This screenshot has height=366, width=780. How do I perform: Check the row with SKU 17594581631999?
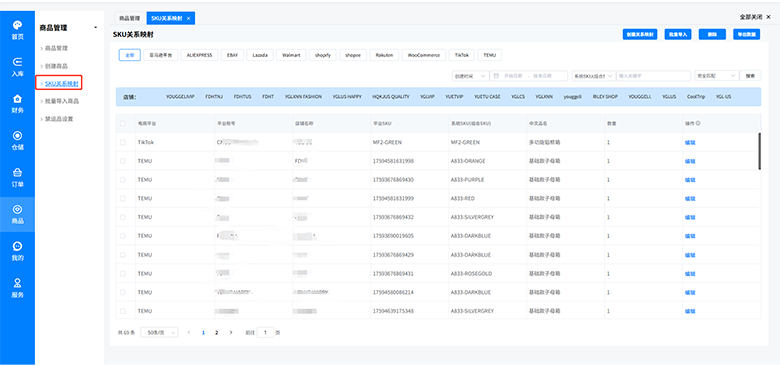click(x=123, y=198)
